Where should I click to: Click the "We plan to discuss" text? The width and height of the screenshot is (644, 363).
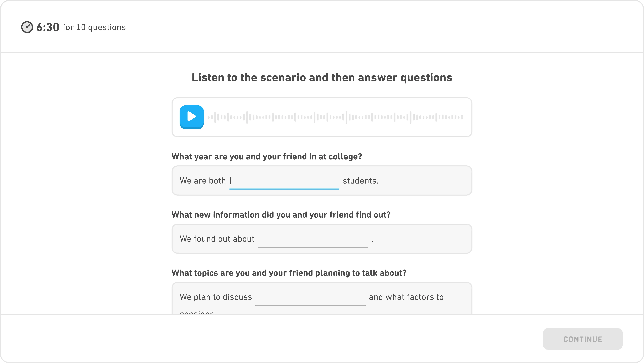[x=216, y=297]
